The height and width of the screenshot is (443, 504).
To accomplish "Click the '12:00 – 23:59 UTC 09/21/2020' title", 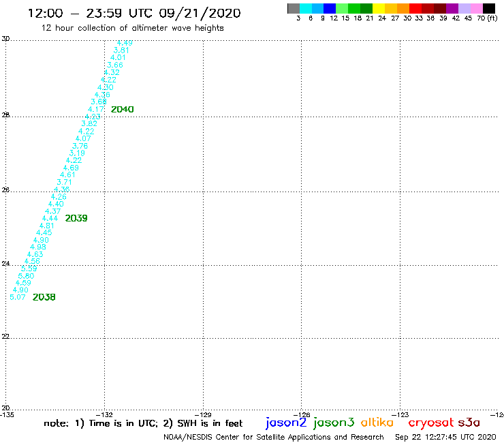I will (x=134, y=13).
